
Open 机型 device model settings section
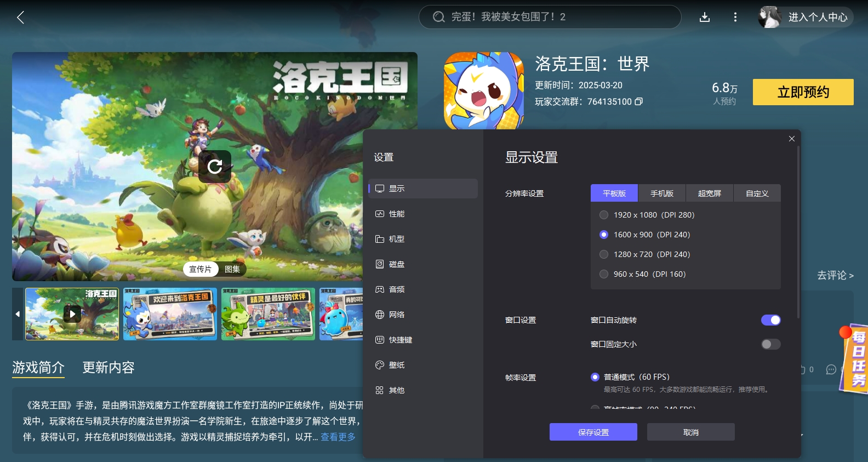[x=423, y=239]
